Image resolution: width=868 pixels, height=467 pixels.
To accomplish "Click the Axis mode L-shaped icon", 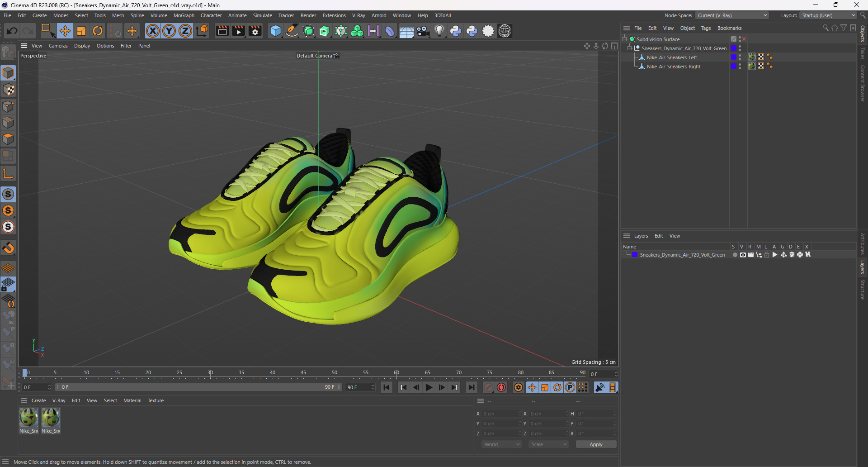I will 8,173.
